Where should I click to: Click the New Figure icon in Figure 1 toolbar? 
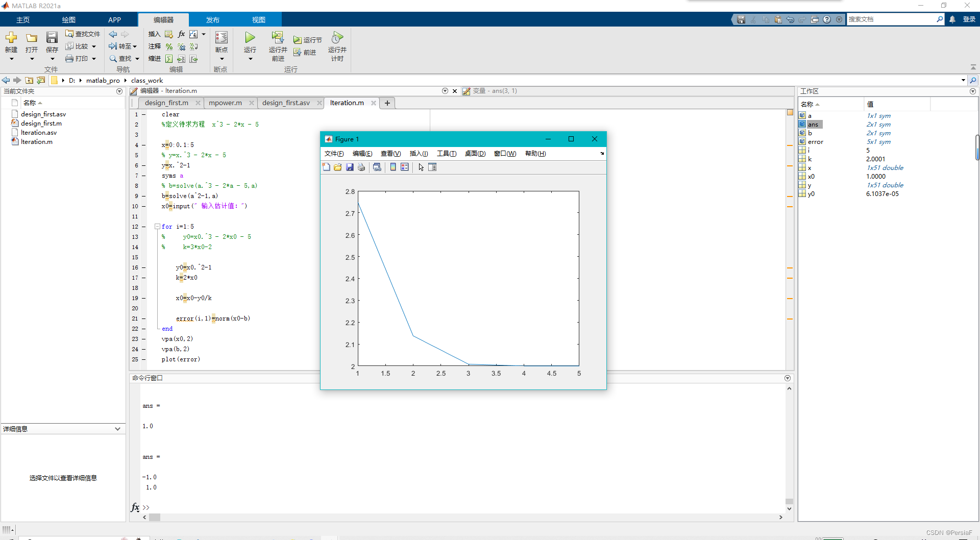326,167
